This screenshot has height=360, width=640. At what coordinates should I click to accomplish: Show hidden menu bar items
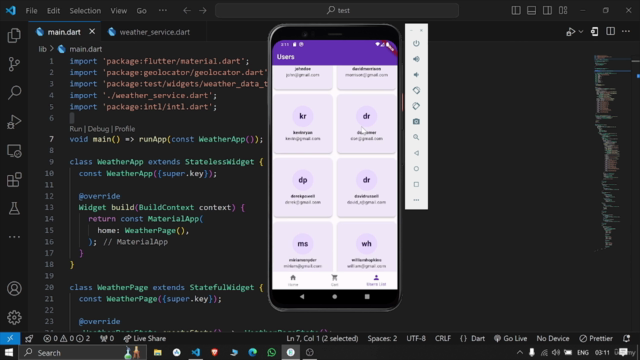[x=162, y=11]
